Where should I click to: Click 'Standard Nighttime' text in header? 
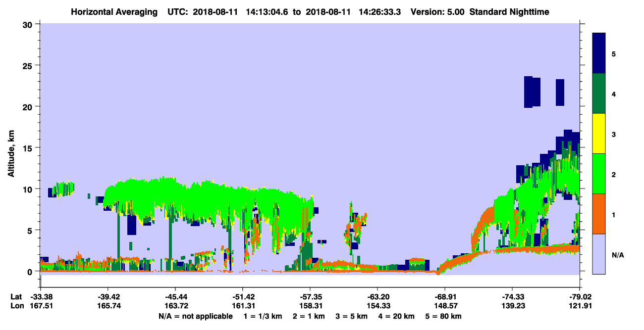click(x=510, y=11)
